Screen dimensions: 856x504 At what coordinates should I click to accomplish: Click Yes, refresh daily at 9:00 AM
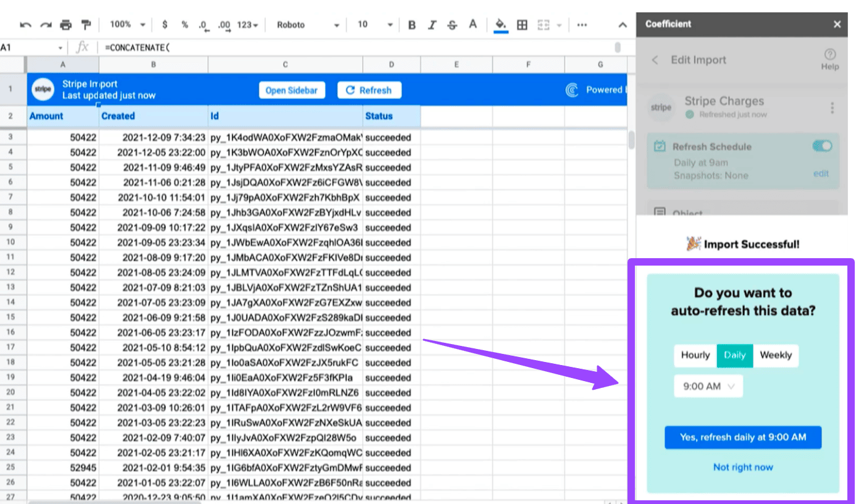[x=743, y=437]
